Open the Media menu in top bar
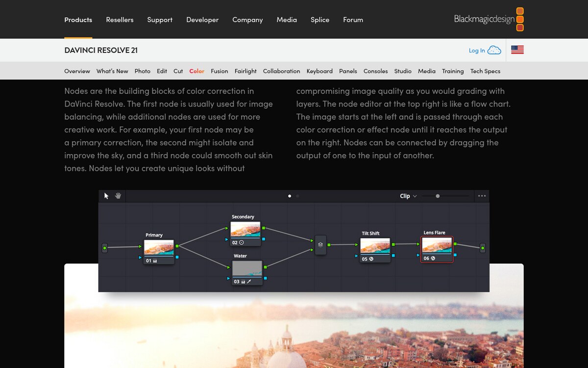 287,20
